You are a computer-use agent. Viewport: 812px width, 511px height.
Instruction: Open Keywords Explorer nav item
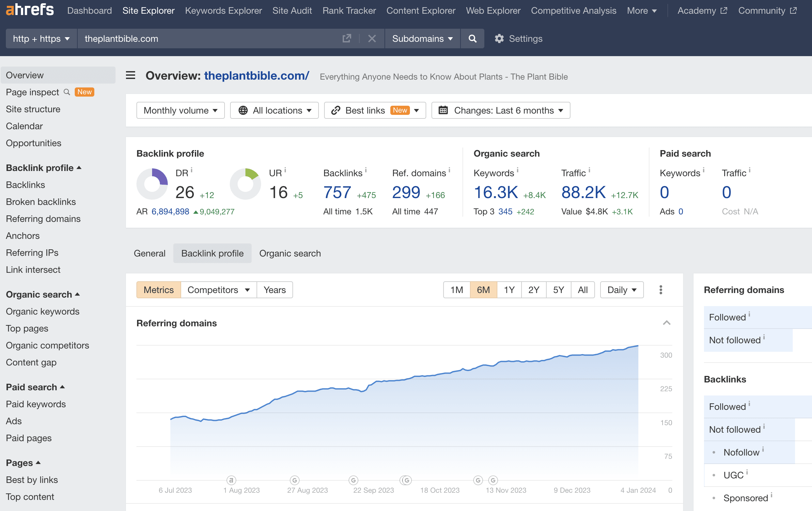point(223,10)
